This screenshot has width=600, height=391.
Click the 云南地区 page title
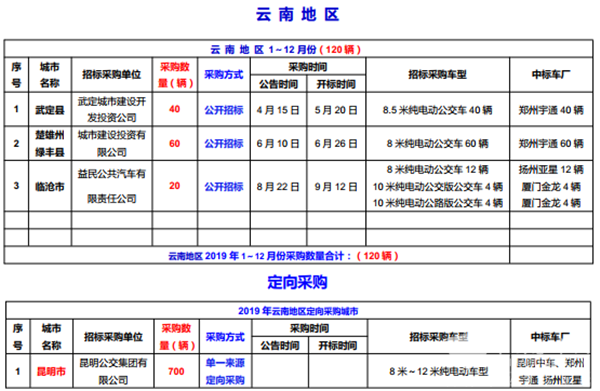(297, 15)
